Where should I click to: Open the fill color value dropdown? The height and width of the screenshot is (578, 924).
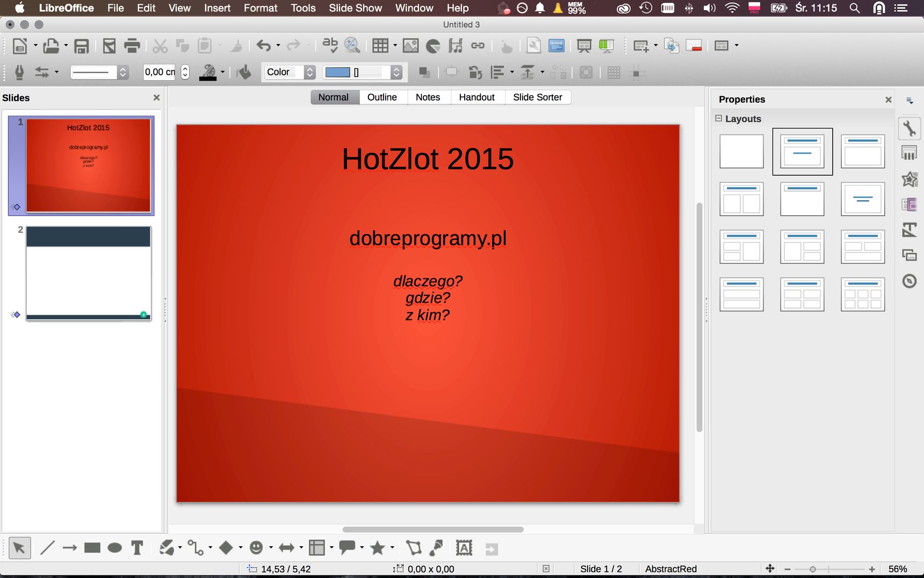[x=363, y=72]
